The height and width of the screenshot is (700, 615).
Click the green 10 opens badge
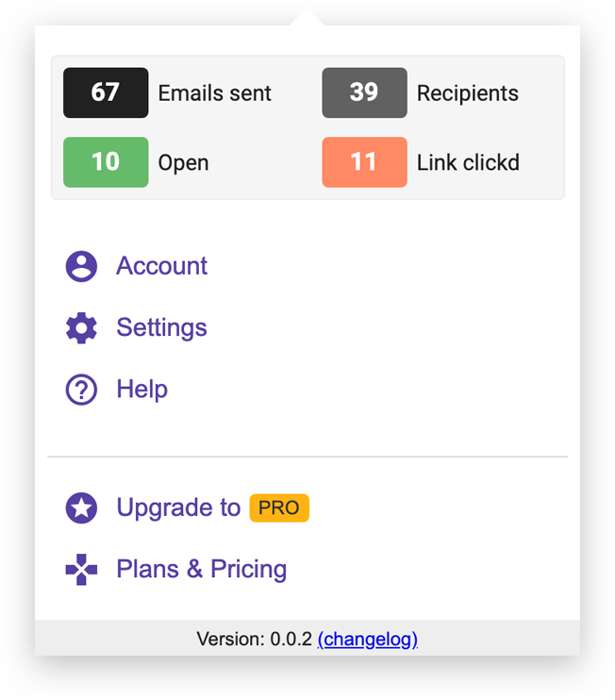point(106,162)
